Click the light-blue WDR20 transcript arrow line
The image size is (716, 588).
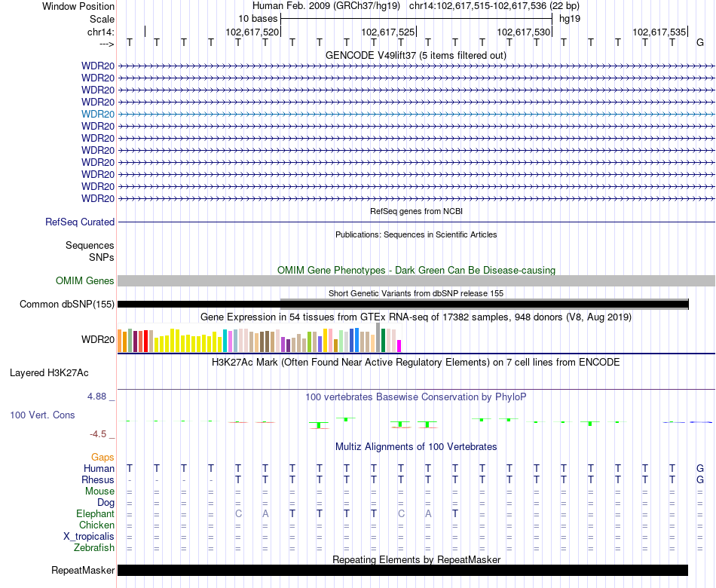coord(416,115)
